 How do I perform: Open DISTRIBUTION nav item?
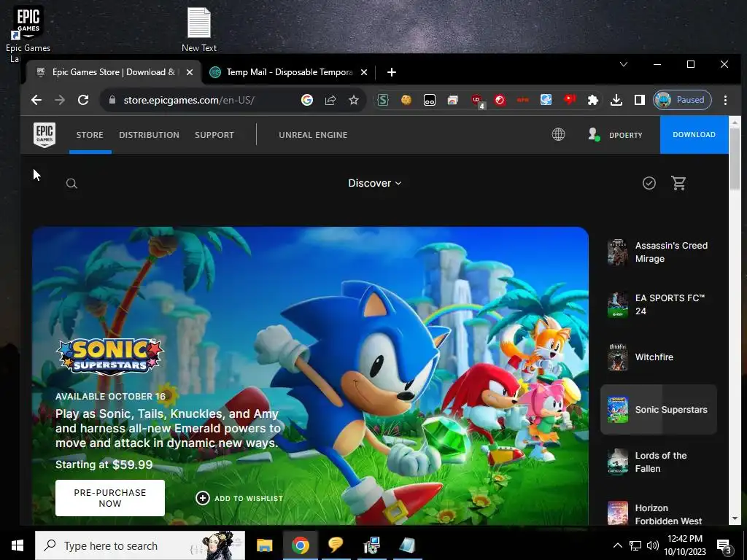(149, 135)
